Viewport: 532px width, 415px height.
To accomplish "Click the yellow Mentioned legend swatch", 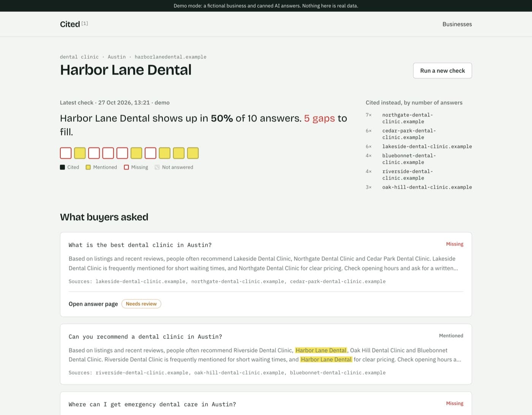I will [x=88, y=167].
